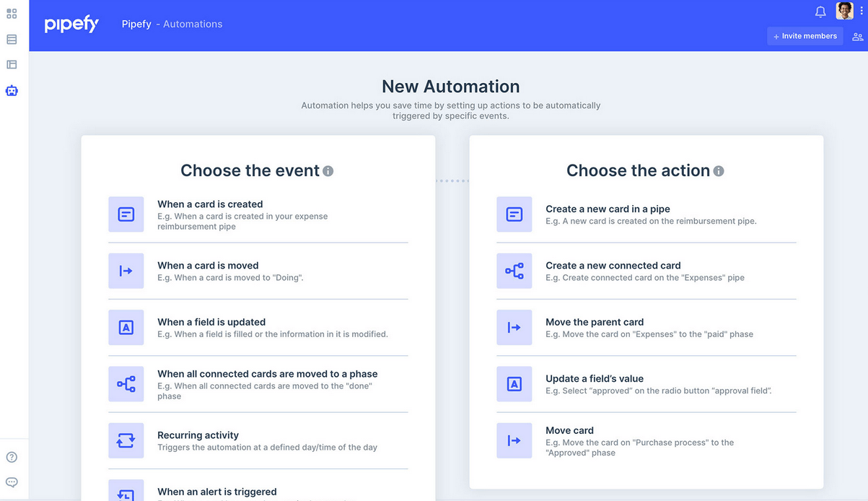This screenshot has height=501, width=868.
Task: Click the field icon for Update a field's value
Action: click(x=514, y=384)
